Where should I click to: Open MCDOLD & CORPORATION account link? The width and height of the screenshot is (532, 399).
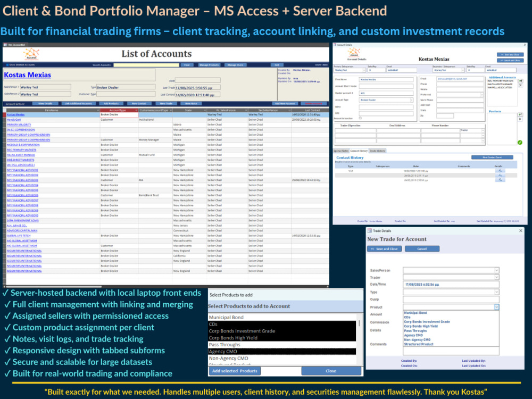click(x=23, y=145)
